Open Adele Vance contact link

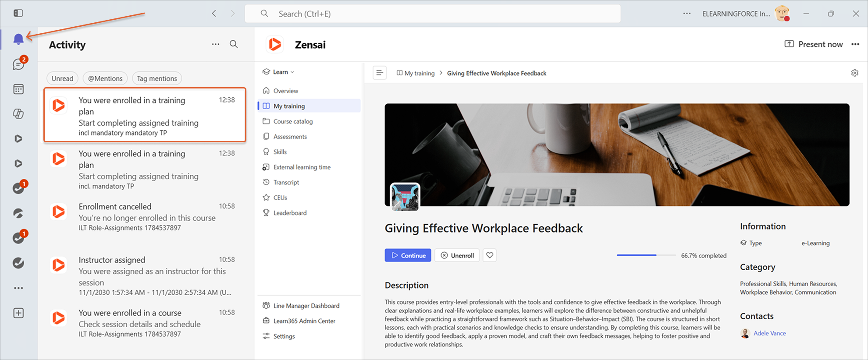click(769, 333)
